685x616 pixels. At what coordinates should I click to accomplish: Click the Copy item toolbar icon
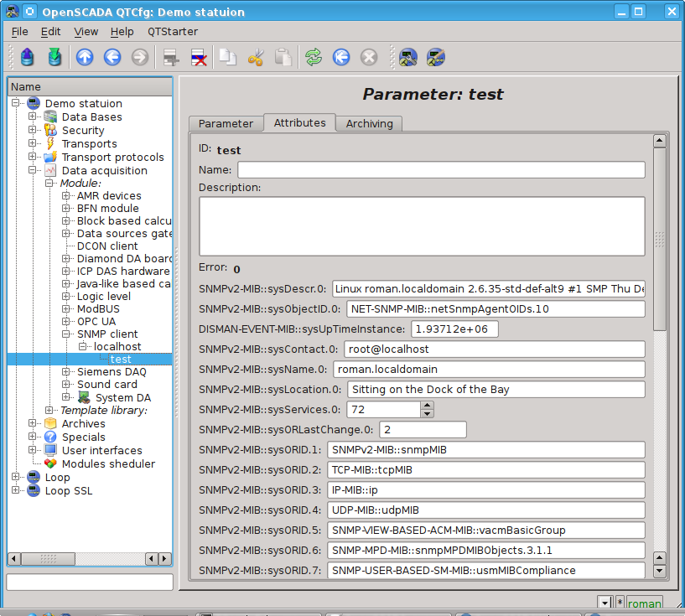228,57
